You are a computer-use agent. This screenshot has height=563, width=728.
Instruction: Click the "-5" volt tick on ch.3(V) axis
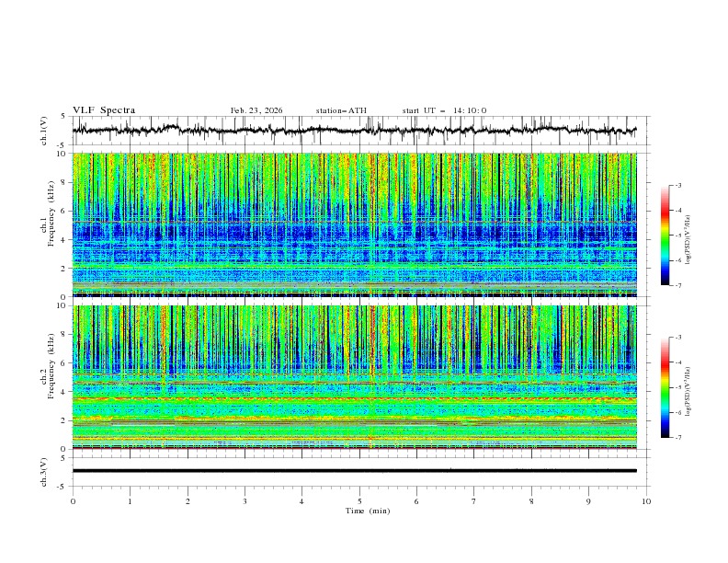point(63,487)
